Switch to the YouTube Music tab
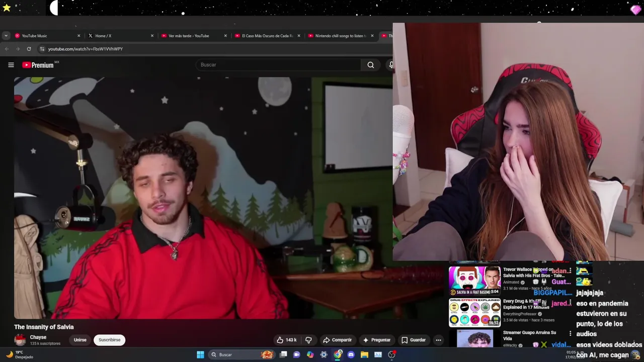This screenshot has height=362, width=644. click(x=47, y=36)
